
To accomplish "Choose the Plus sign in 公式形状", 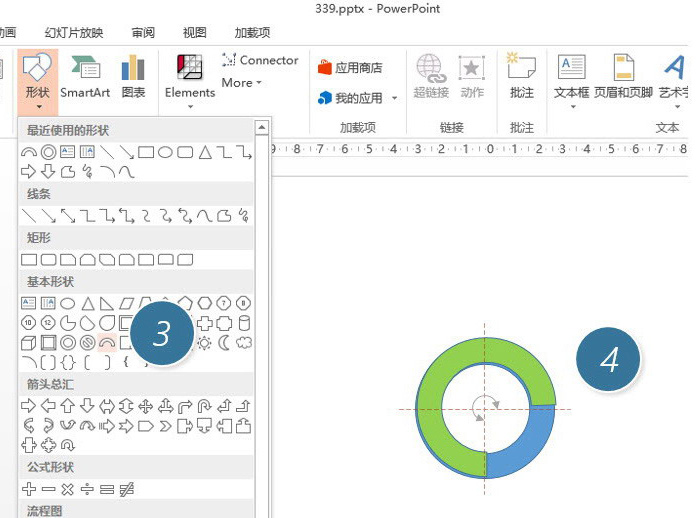I will [29, 489].
